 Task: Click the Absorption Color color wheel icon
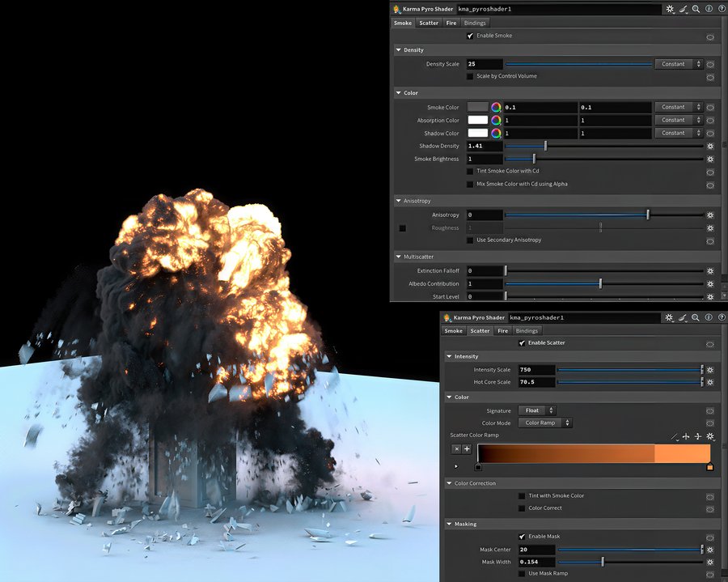tap(496, 120)
